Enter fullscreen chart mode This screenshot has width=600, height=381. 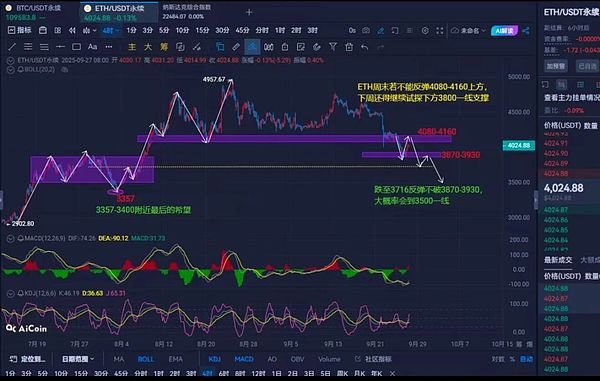440,30
